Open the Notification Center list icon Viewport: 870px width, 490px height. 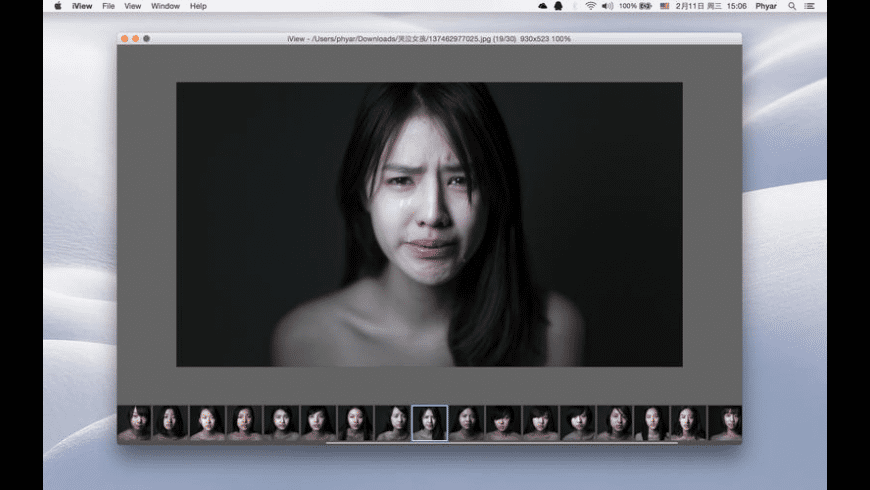pos(809,6)
